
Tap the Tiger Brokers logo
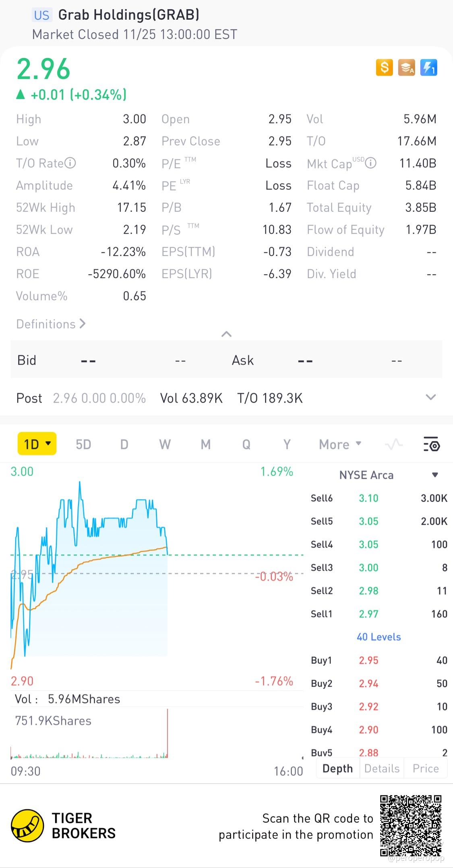(27, 826)
